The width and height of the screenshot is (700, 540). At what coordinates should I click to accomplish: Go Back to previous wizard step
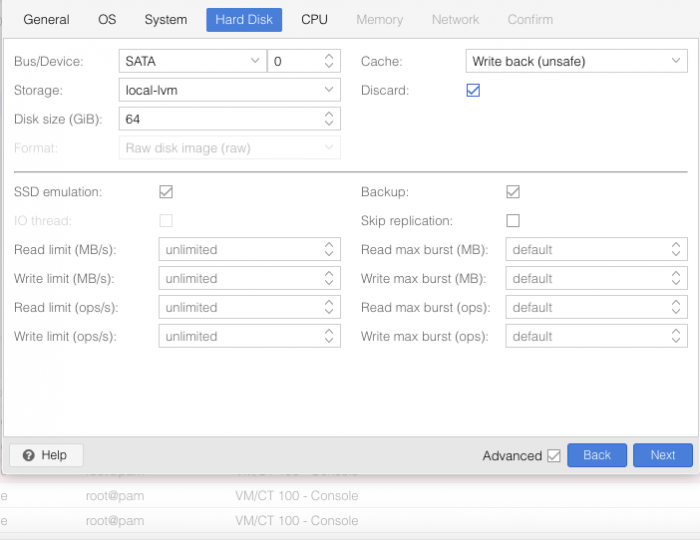[596, 455]
